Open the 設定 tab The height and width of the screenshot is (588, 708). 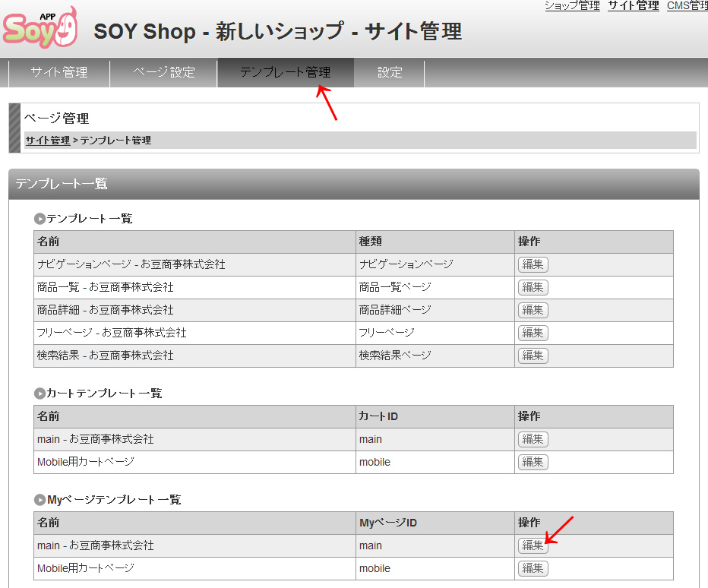[390, 72]
